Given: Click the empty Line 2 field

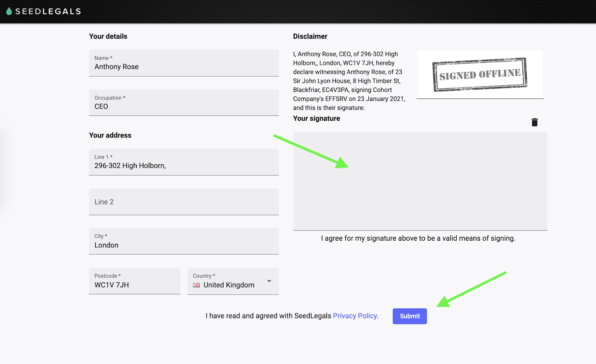Looking at the screenshot, I should point(184,202).
